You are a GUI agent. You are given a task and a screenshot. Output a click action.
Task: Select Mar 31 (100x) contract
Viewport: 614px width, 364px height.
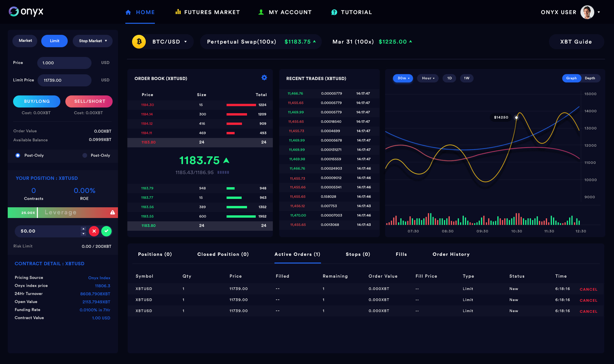point(372,42)
